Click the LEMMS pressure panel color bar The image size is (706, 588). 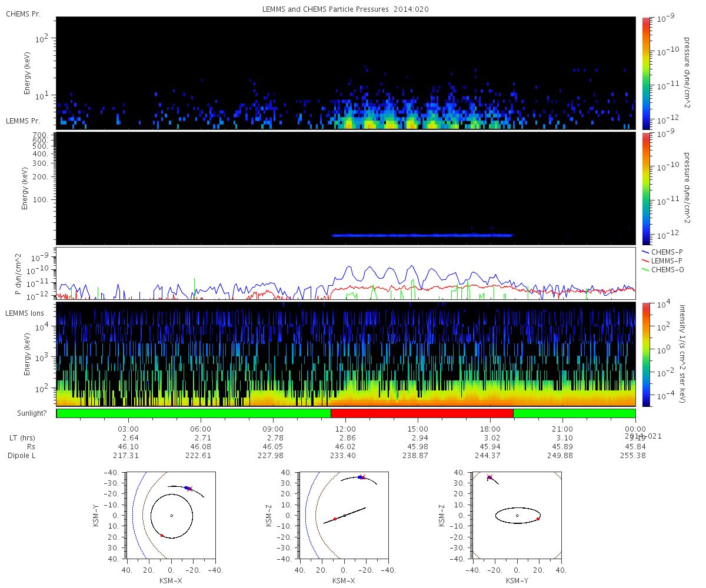pyautogui.click(x=645, y=188)
